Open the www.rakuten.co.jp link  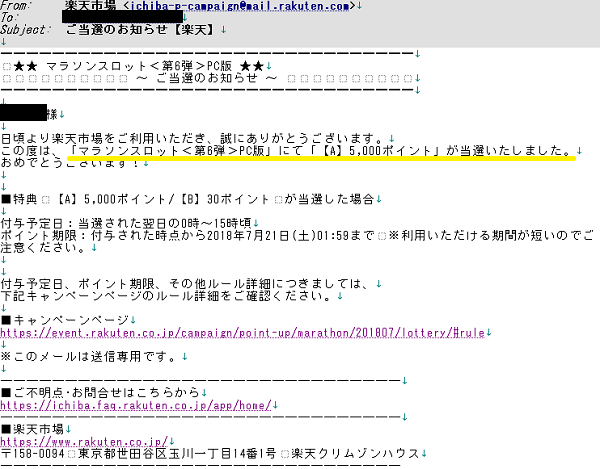84,442
